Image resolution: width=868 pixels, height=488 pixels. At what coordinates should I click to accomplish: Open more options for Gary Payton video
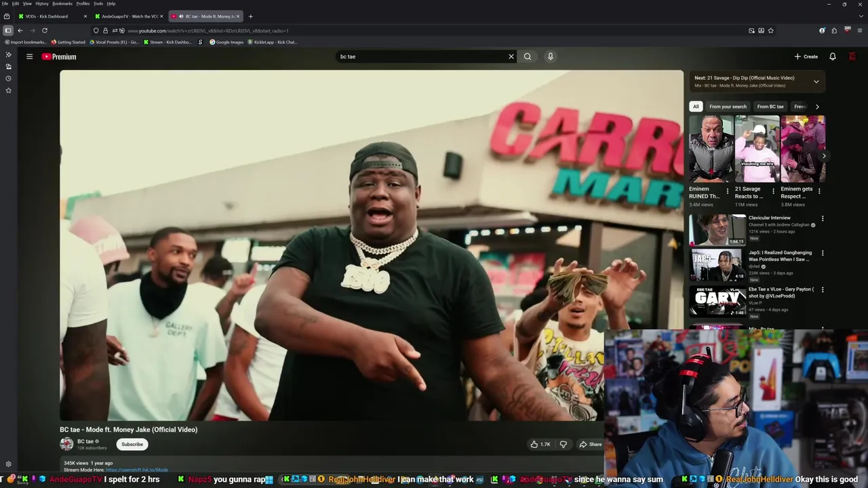click(823, 290)
